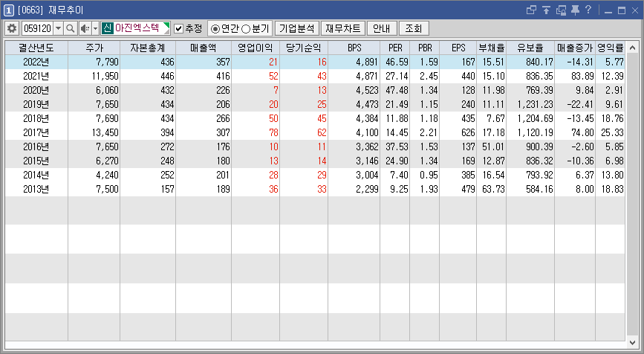
Task: Select the 2021년 row
Action: (315, 76)
